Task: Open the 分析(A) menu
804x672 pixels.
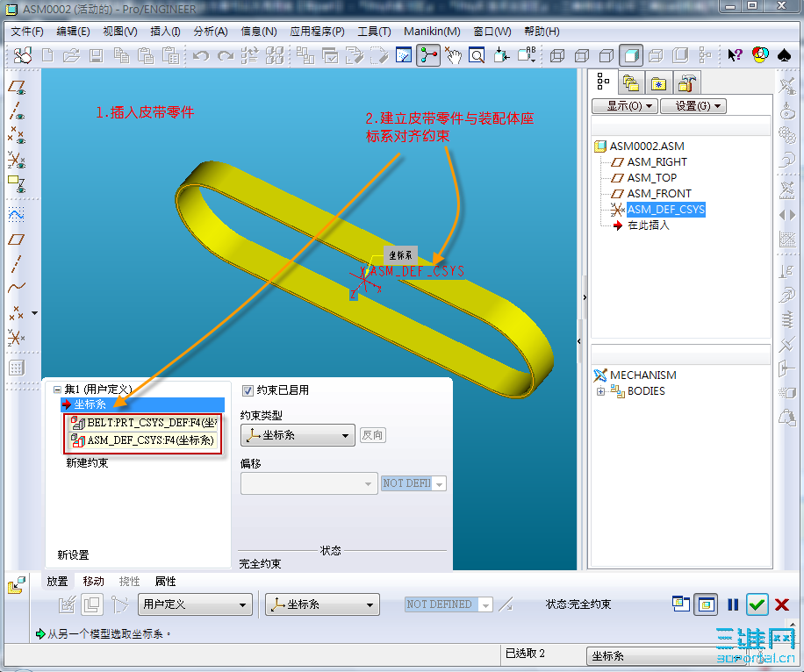Action: pyautogui.click(x=211, y=32)
